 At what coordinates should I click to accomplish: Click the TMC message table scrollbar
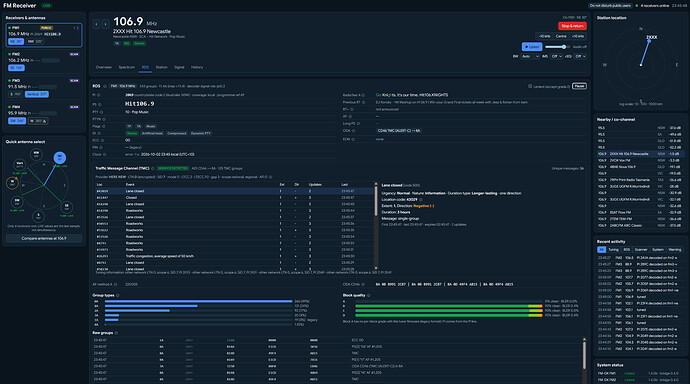pos(376,225)
